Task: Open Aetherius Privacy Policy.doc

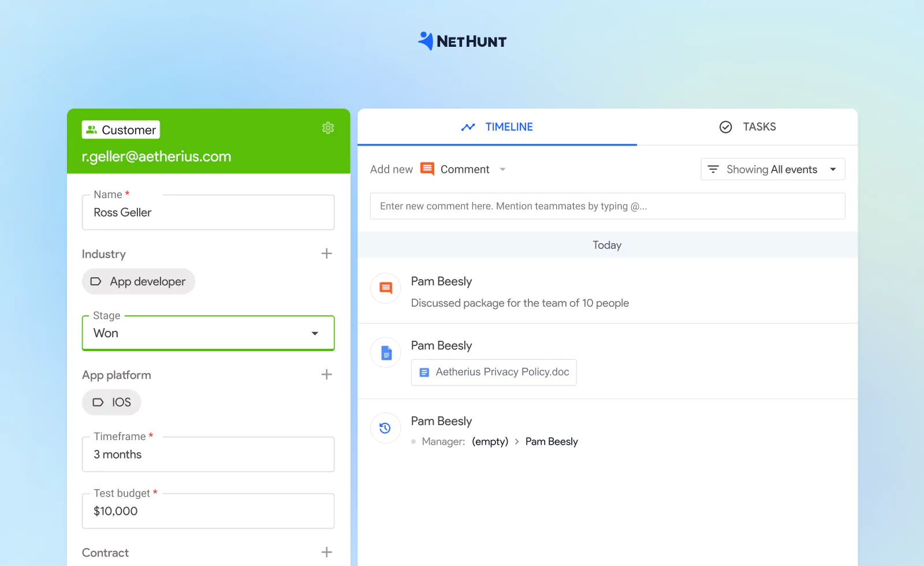Action: pos(493,372)
